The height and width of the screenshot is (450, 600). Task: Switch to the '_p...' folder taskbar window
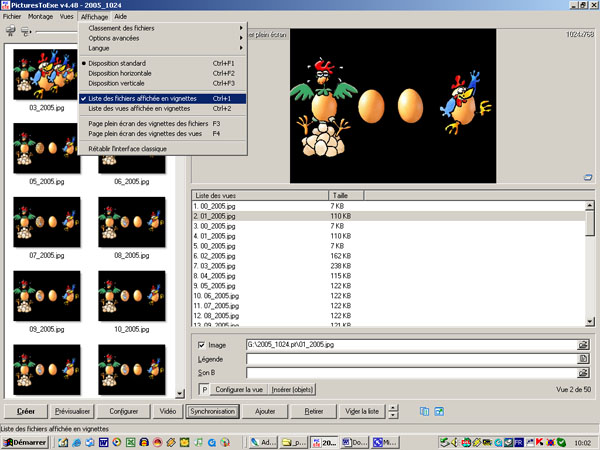pyautogui.click(x=293, y=442)
